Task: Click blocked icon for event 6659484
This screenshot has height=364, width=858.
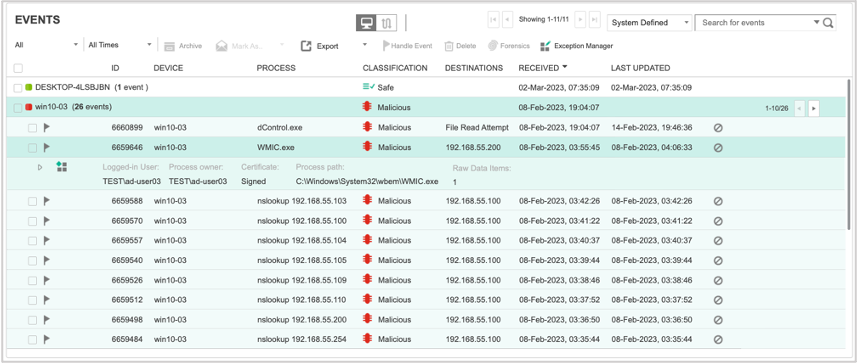Action: click(718, 339)
